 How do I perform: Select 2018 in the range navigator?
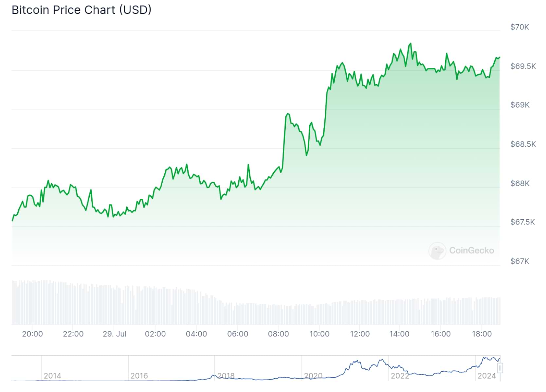click(x=226, y=376)
